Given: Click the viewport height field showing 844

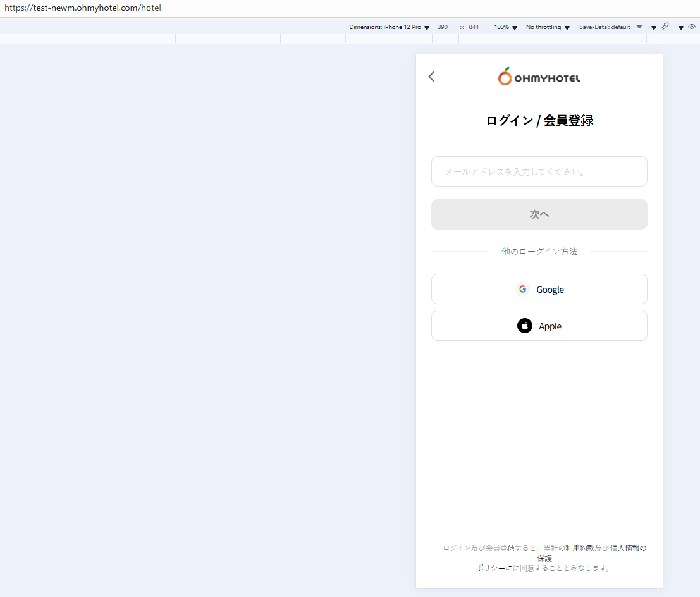Looking at the screenshot, I should 474,27.
